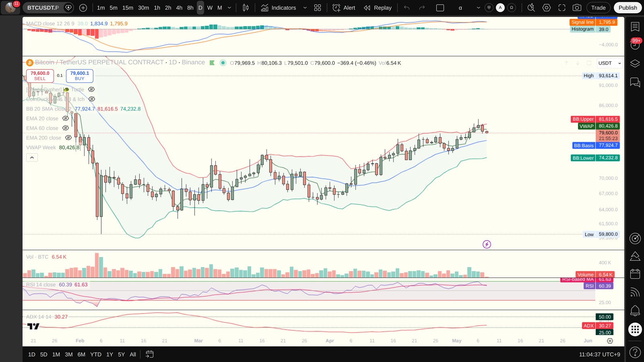Open notifications bell in right sidebar
Viewport: 644px width, 362px height.
click(x=635, y=311)
